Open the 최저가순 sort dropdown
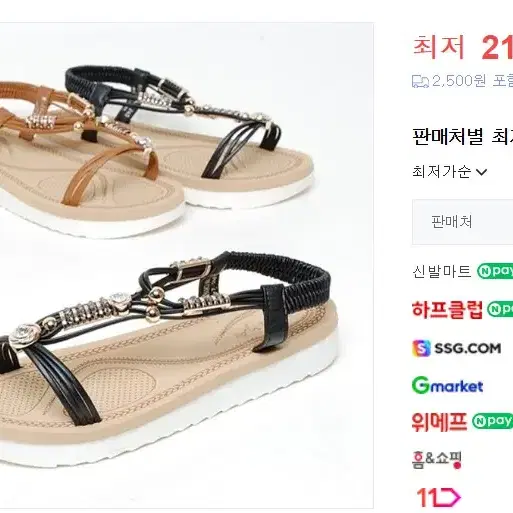The width and height of the screenshot is (513, 513). point(450,172)
